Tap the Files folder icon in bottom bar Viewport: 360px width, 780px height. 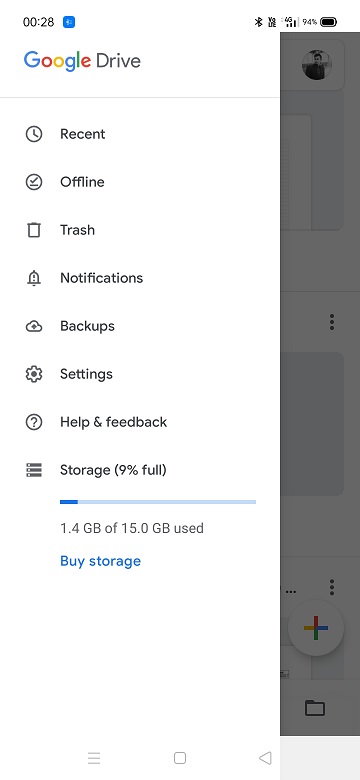click(315, 707)
